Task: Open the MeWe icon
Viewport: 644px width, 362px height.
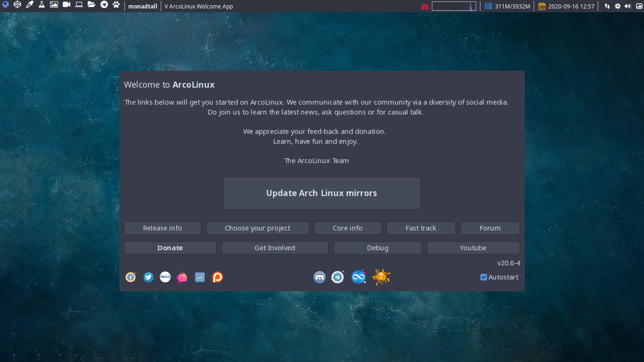Action: pos(165,277)
